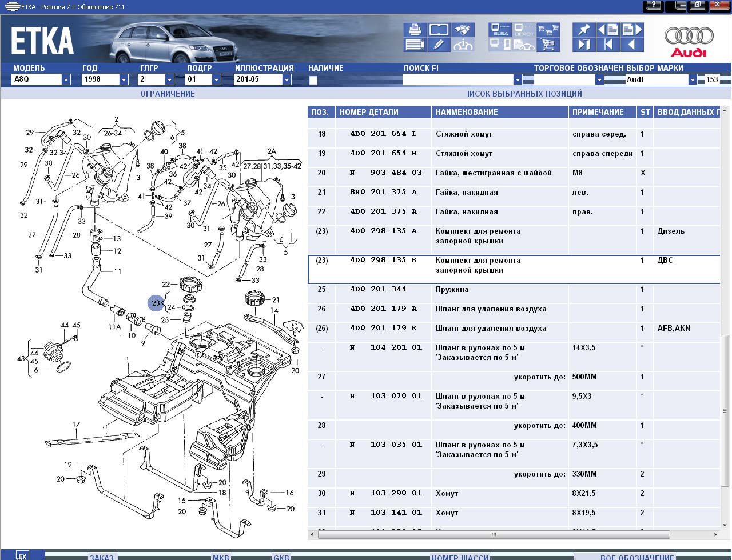
Task: Click the pencil edit icon
Action: pyautogui.click(x=439, y=45)
